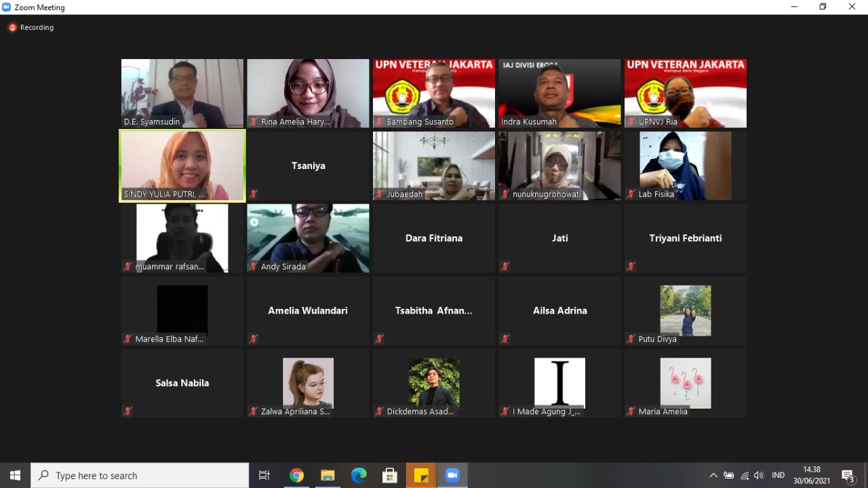Launch Microsoft Edge from the taskbar
Screen dimensions: 868x488
(359, 476)
